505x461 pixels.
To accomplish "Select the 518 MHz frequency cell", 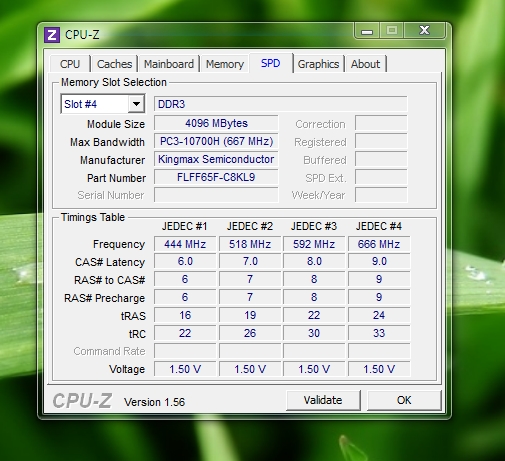I will [250, 244].
